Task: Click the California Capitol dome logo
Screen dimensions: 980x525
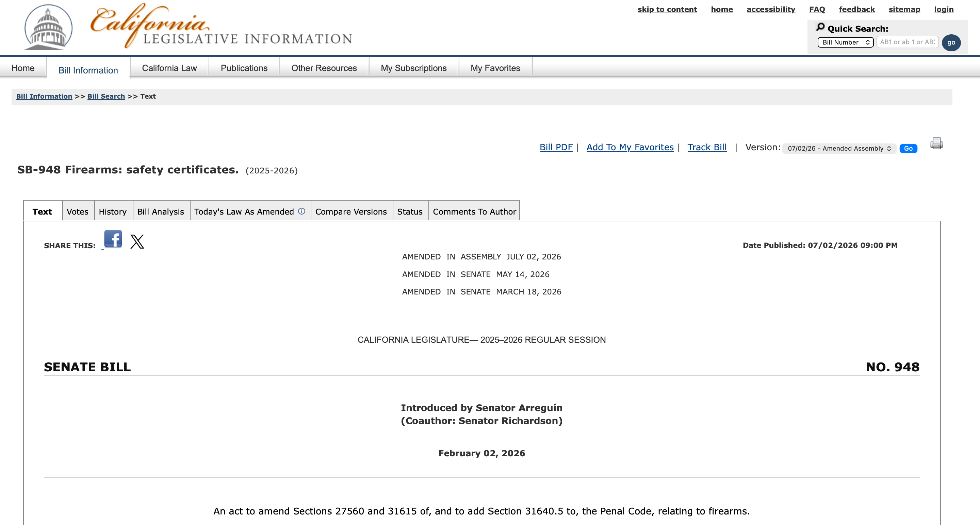Action: click(x=48, y=27)
